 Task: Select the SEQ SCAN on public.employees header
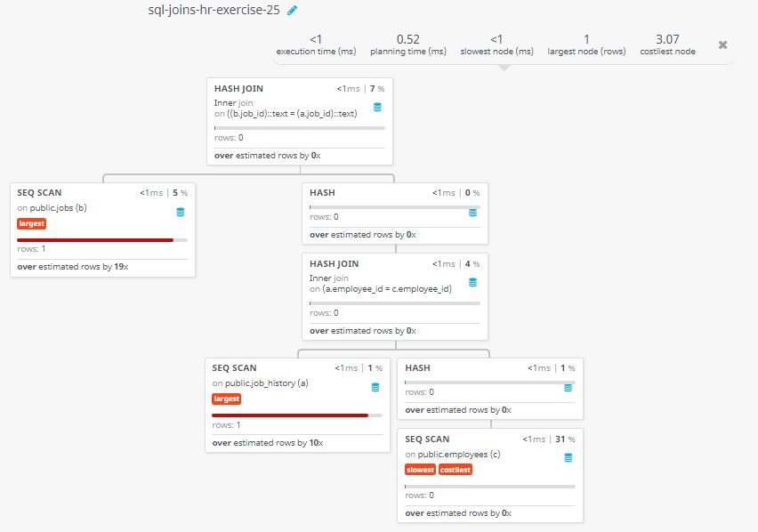coord(427,439)
